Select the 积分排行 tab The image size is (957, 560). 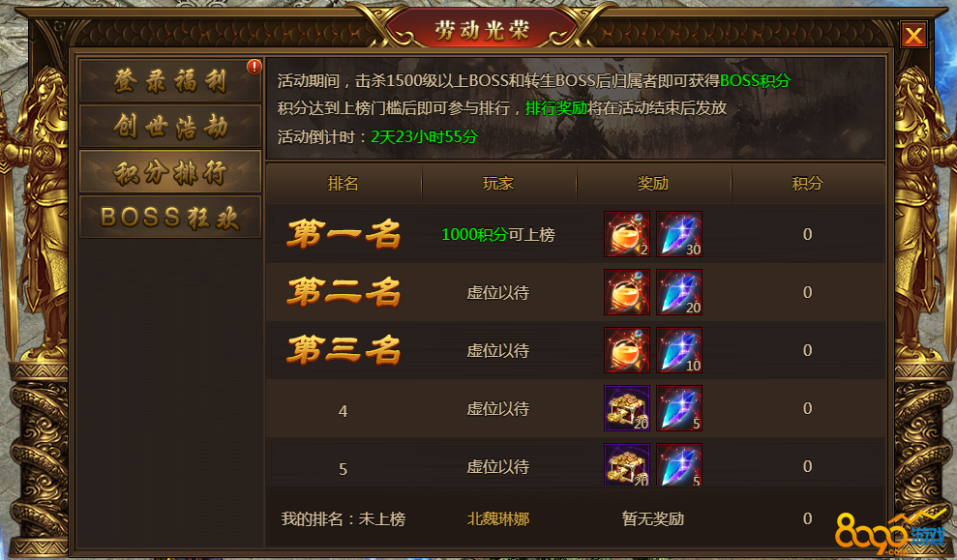170,172
